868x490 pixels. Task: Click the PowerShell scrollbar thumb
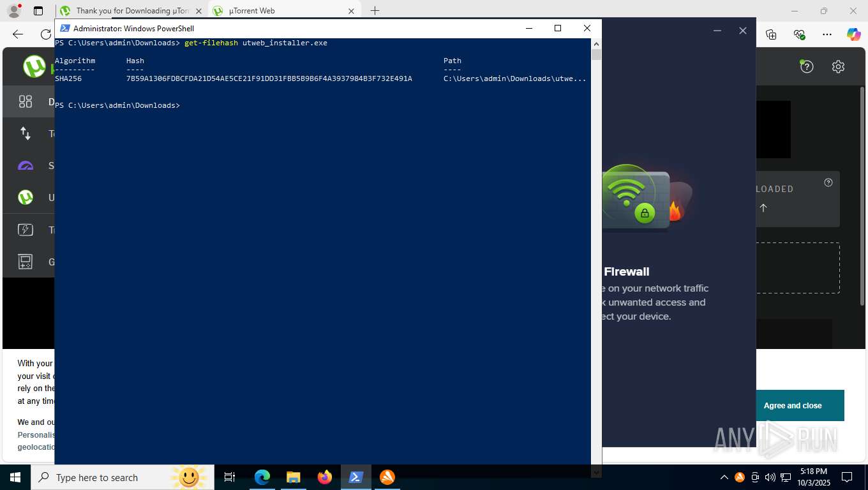click(x=596, y=55)
